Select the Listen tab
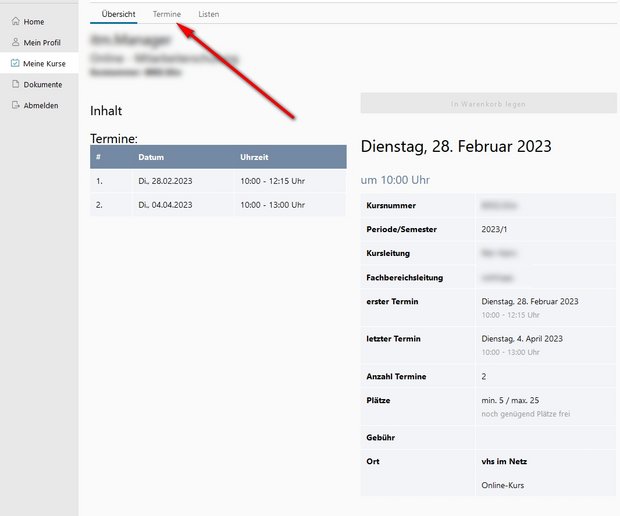The height and width of the screenshot is (516, 620). coord(208,14)
